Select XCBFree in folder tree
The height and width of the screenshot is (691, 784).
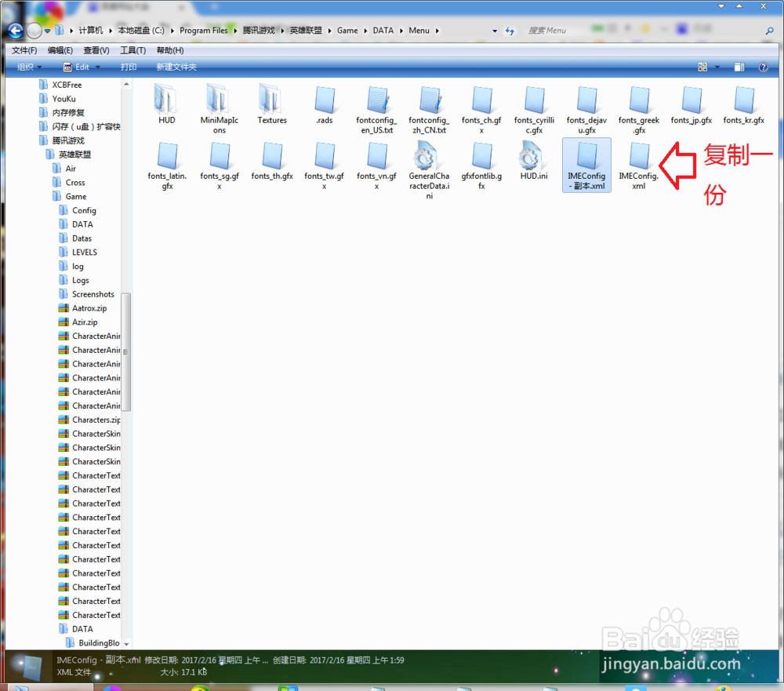click(x=67, y=85)
